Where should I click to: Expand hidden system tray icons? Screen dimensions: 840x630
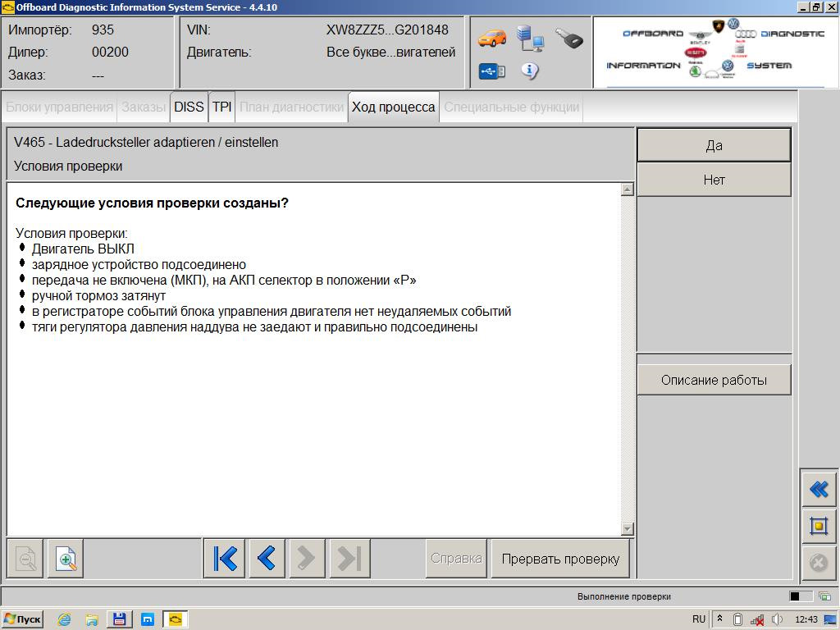(x=720, y=619)
